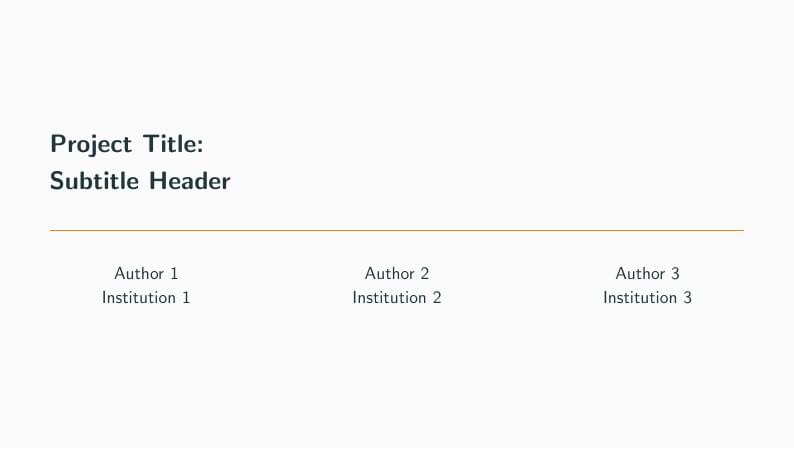The width and height of the screenshot is (794, 449).
Task: Click the colon after "Title"
Action: [x=200, y=146]
